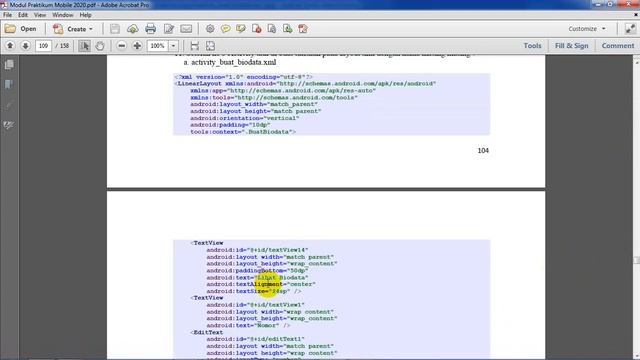Click the android:text="Nomor" code line
640x360 pixels.
(x=248, y=325)
